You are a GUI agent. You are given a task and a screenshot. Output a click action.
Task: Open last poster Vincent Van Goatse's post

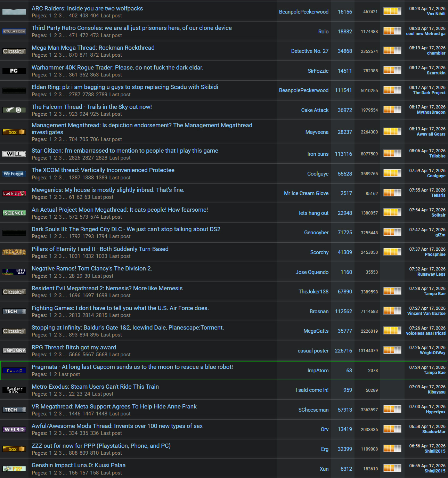point(426,314)
